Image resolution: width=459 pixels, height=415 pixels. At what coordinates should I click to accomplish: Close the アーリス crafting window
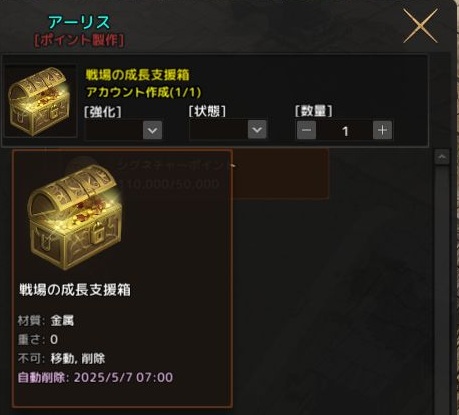pos(420,26)
